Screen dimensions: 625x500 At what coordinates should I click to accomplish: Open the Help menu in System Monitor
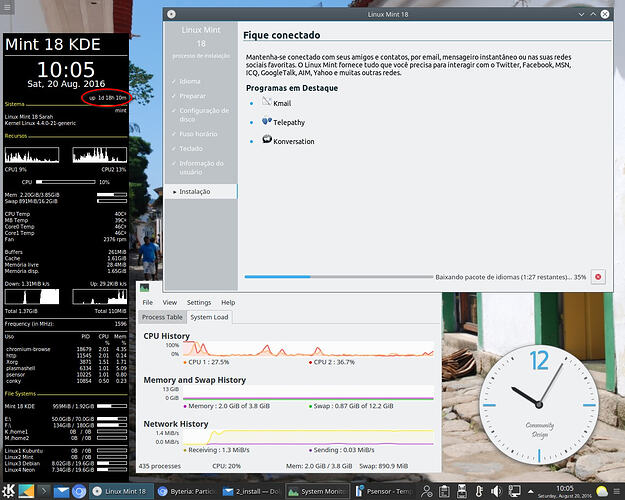tap(228, 302)
